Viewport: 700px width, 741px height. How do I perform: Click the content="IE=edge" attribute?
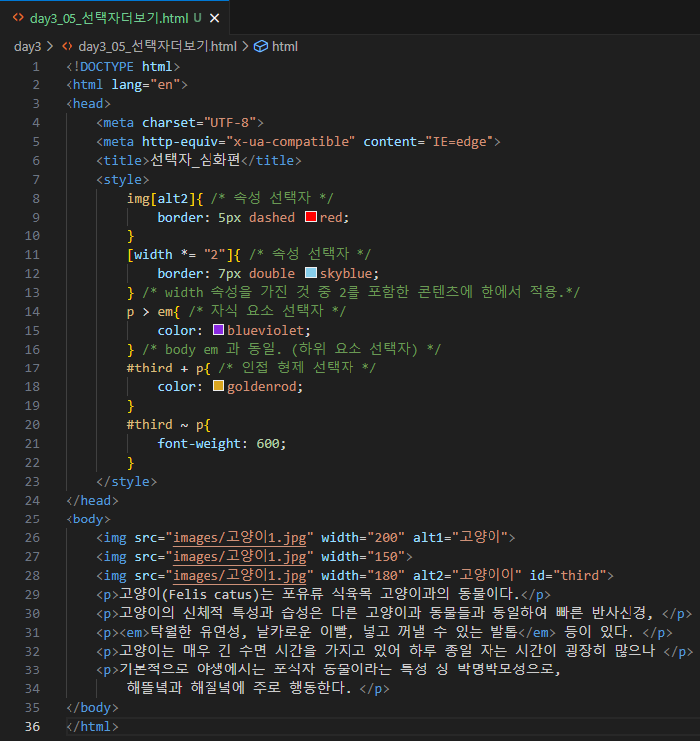[x=429, y=142]
